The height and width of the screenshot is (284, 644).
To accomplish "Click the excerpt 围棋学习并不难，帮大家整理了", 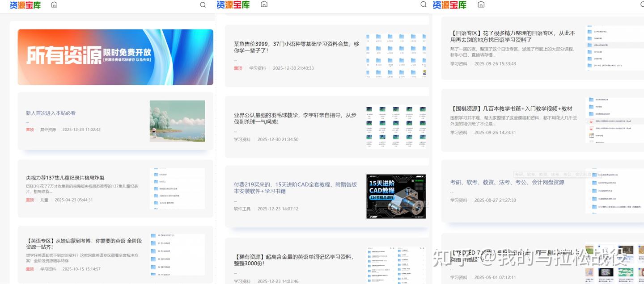I will [x=514, y=121].
